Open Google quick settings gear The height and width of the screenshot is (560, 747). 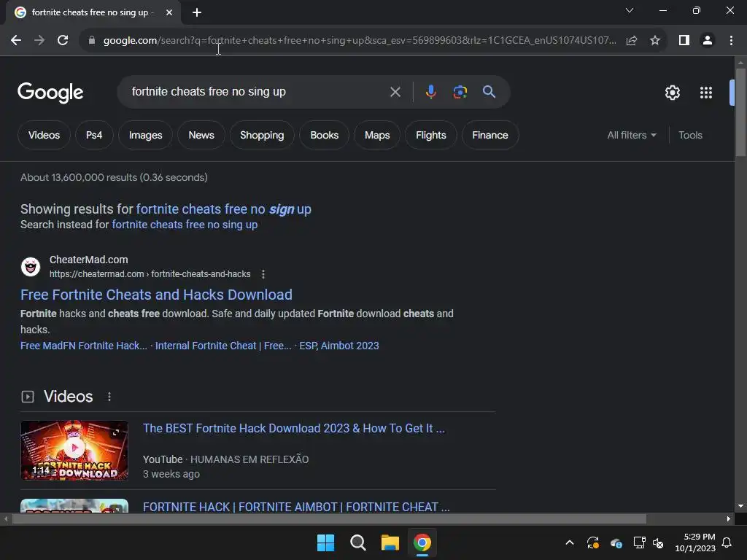coord(672,93)
